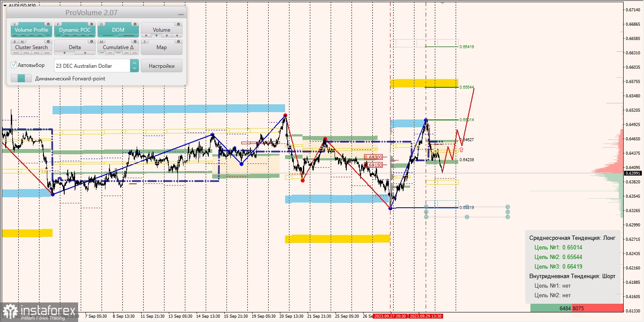Click the red 8075 volume bar

[598, 308]
